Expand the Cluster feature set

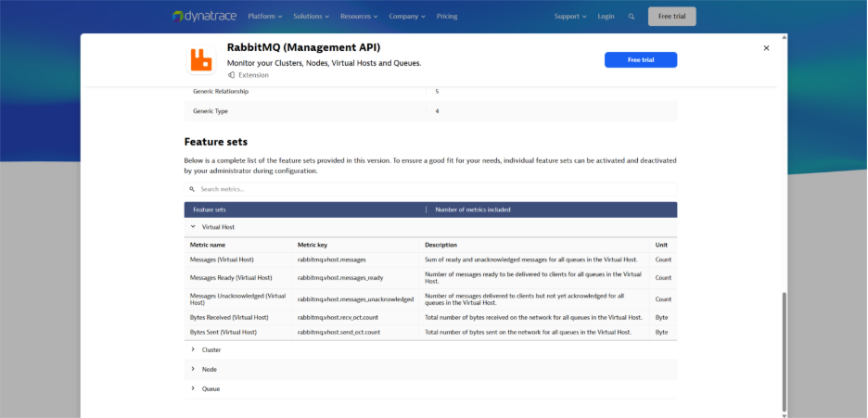(193, 350)
